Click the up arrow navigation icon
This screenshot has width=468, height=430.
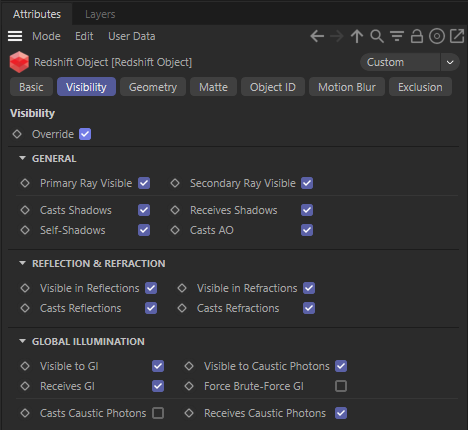click(x=357, y=36)
